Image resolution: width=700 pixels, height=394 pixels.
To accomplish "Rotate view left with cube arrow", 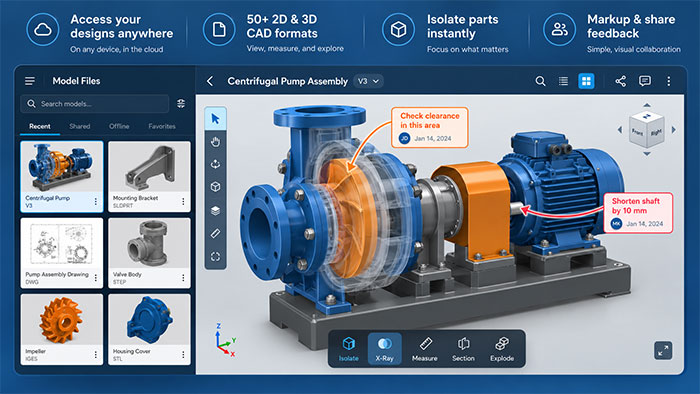I will point(620,130).
